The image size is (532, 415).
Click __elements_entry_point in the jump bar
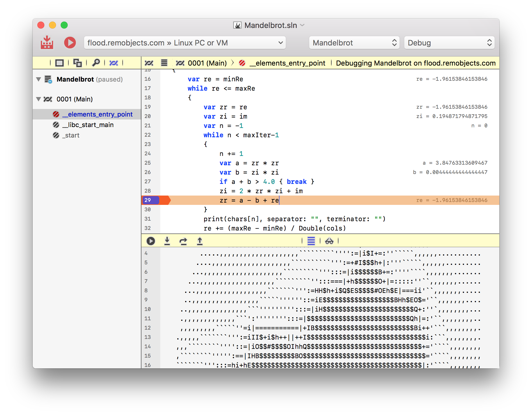(287, 63)
